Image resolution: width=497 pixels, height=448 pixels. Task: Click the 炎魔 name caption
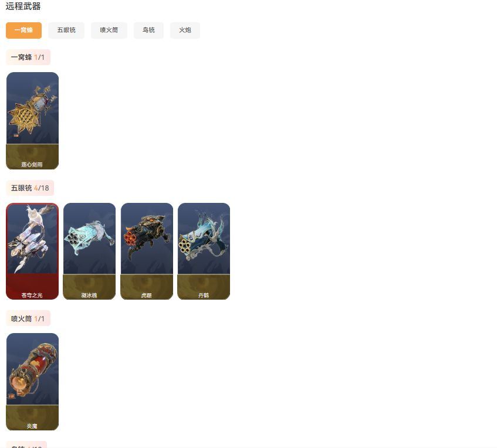pos(32,426)
